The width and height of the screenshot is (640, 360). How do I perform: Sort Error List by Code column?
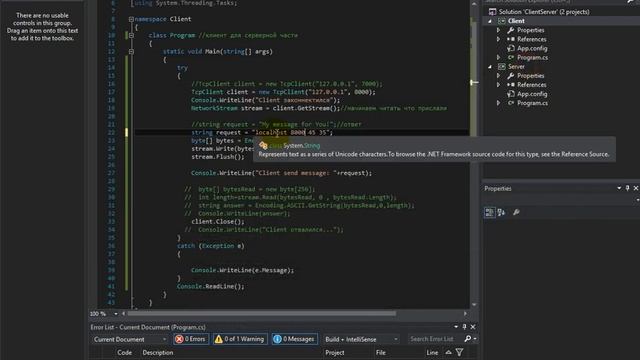124,353
